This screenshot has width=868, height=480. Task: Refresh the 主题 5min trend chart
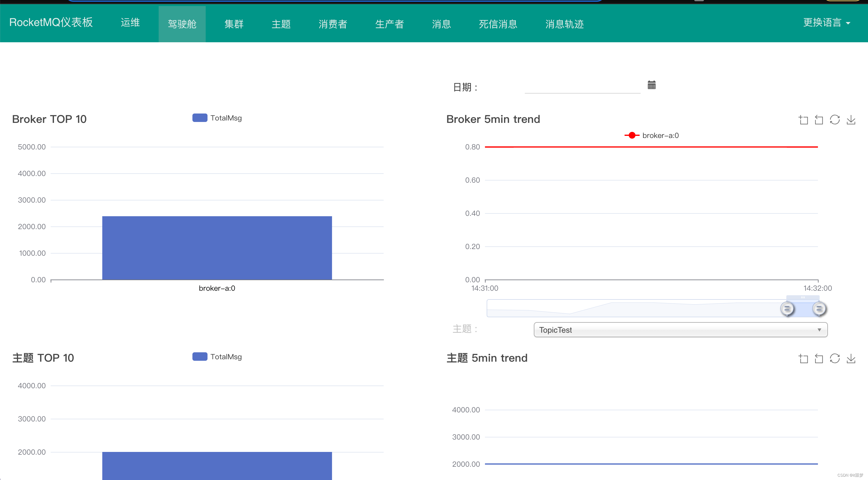pyautogui.click(x=835, y=358)
